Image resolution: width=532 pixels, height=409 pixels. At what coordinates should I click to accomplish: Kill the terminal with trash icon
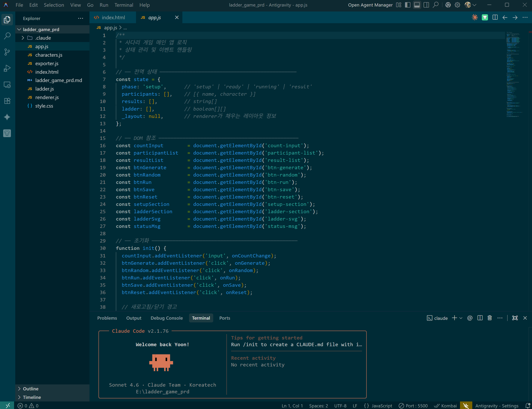(x=490, y=318)
